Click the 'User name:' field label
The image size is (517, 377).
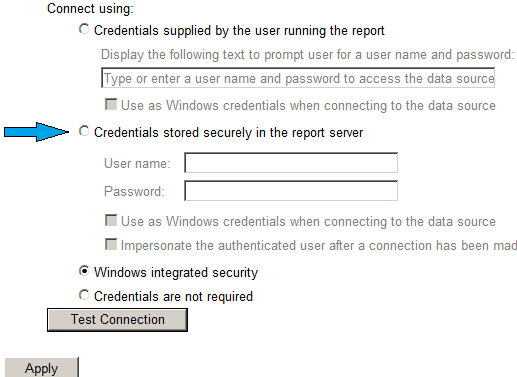[x=137, y=163]
